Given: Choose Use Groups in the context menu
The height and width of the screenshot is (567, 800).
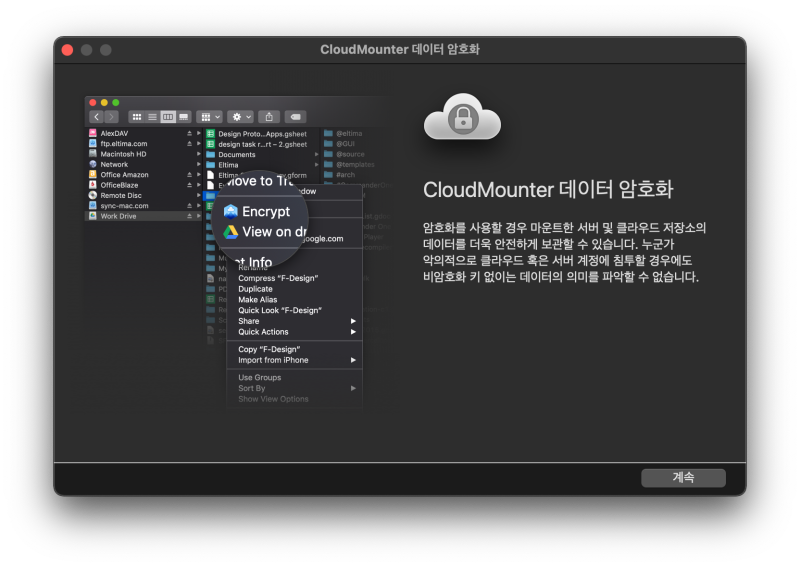Looking at the screenshot, I should tap(260, 377).
